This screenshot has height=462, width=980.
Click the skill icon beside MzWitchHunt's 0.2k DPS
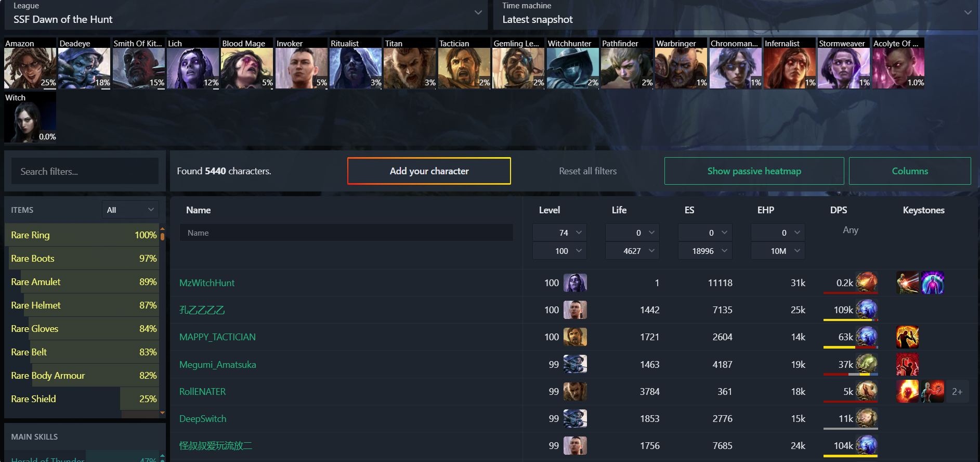tap(866, 283)
